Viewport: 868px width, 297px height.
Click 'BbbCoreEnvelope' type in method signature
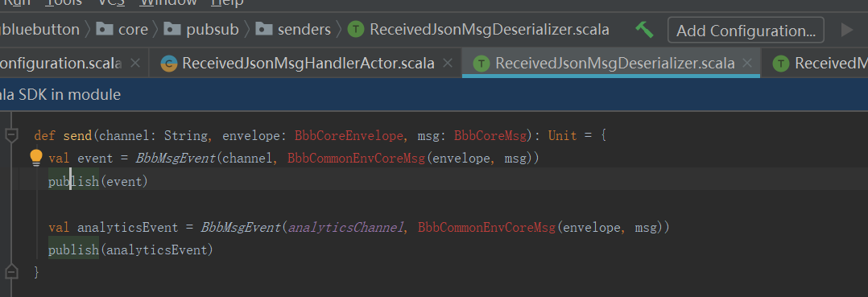click(349, 135)
